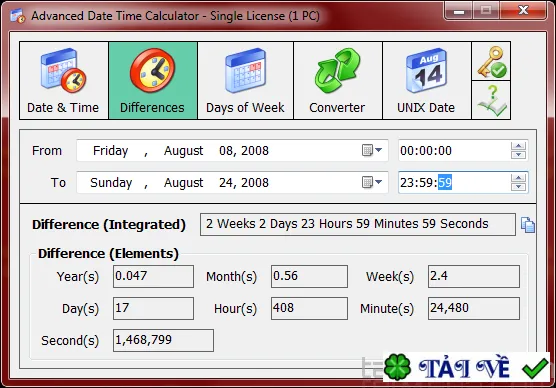Open the To date calendar dropdown

[372, 182]
